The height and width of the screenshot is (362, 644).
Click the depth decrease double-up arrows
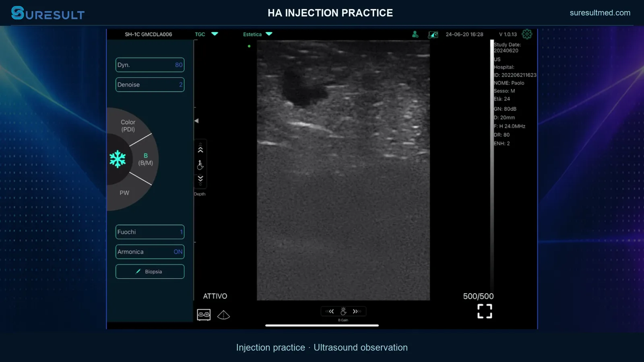pyautogui.click(x=200, y=150)
